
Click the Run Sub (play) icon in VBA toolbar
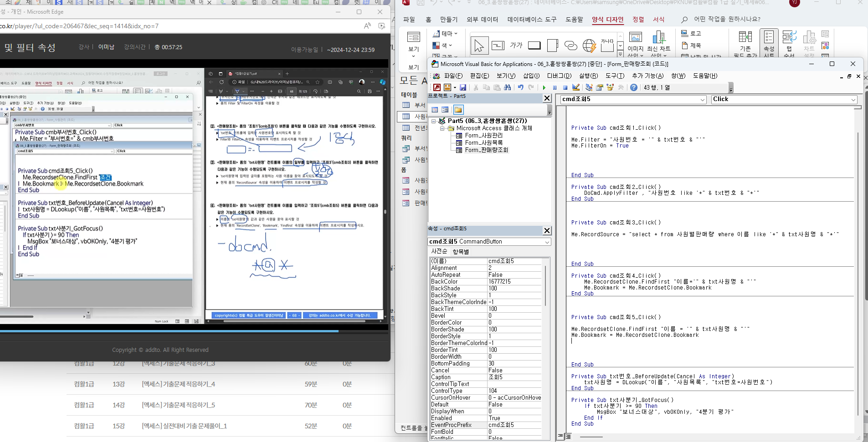pyautogui.click(x=544, y=87)
